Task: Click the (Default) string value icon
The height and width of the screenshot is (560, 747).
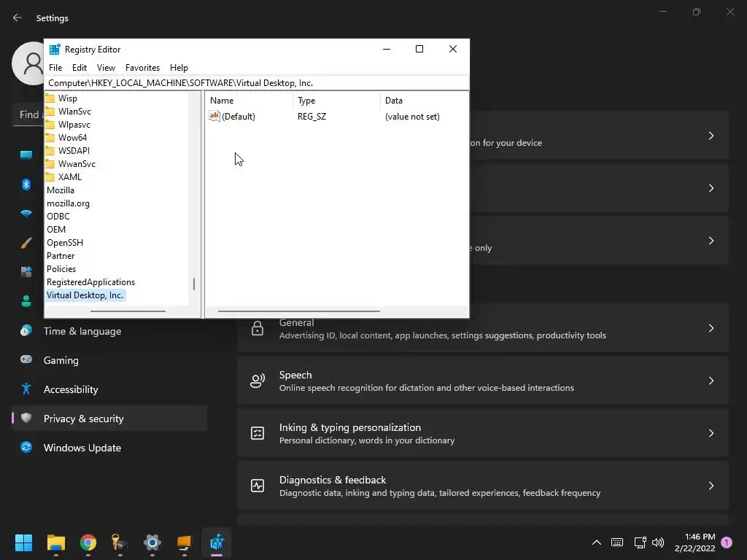Action: pos(214,116)
